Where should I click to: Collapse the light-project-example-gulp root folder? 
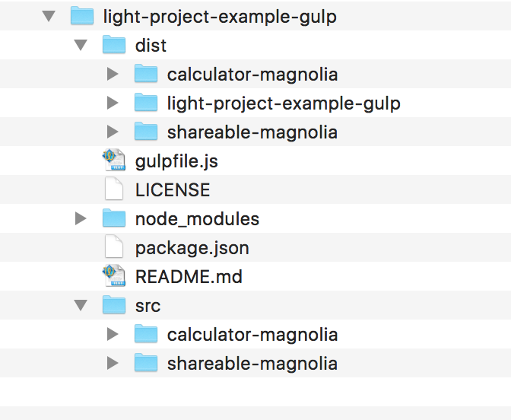pos(49,16)
